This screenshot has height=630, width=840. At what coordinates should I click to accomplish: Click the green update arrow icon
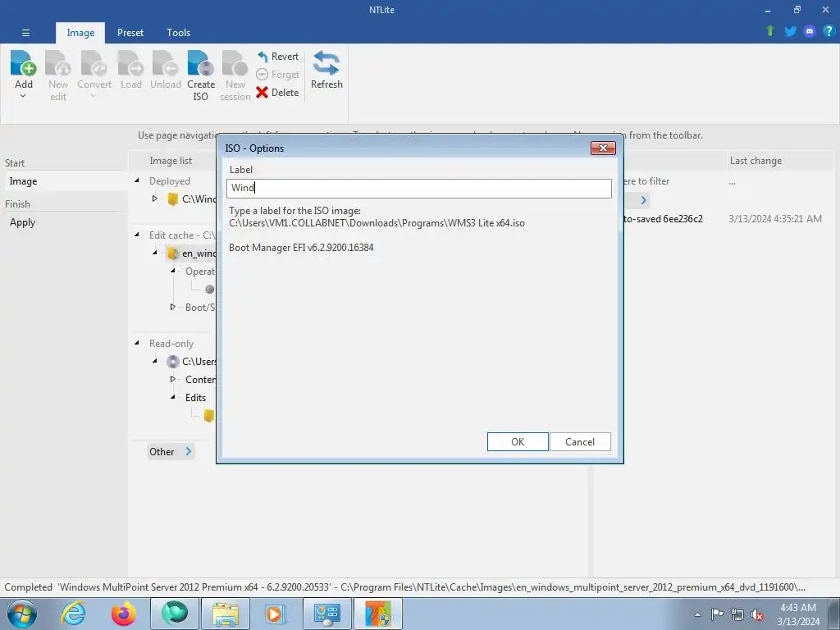pyautogui.click(x=770, y=31)
